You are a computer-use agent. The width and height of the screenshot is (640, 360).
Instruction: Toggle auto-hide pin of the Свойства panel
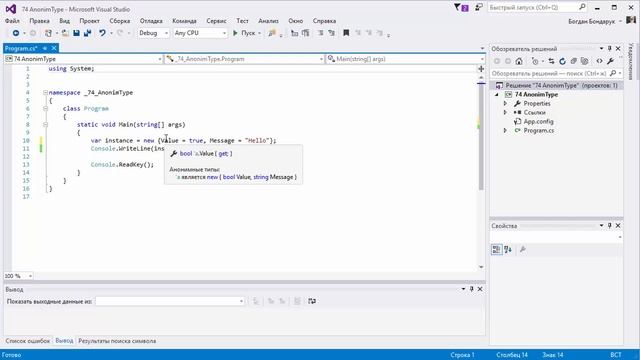click(610, 226)
